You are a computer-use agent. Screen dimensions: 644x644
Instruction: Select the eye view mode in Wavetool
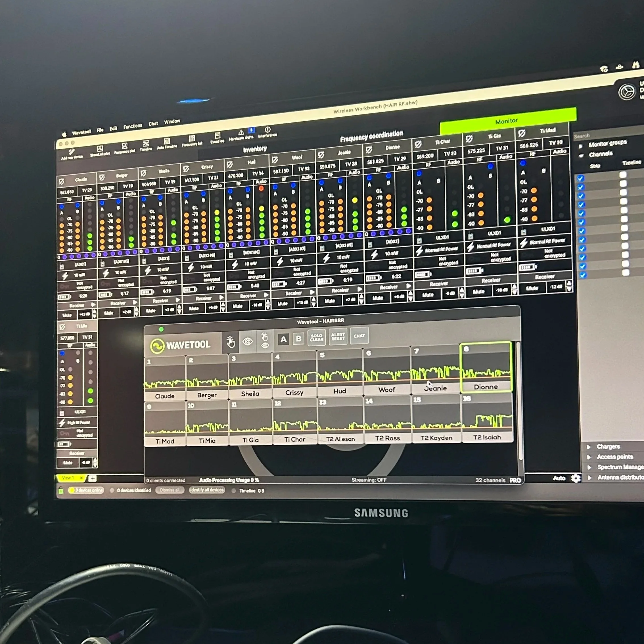(248, 341)
